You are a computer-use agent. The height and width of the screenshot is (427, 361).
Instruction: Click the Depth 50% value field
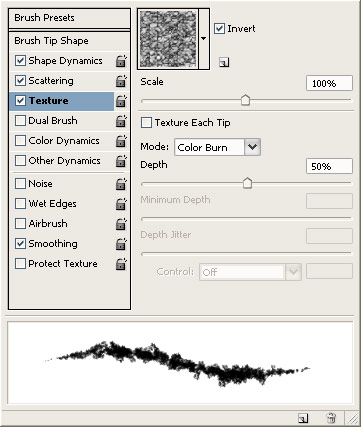pos(329,166)
